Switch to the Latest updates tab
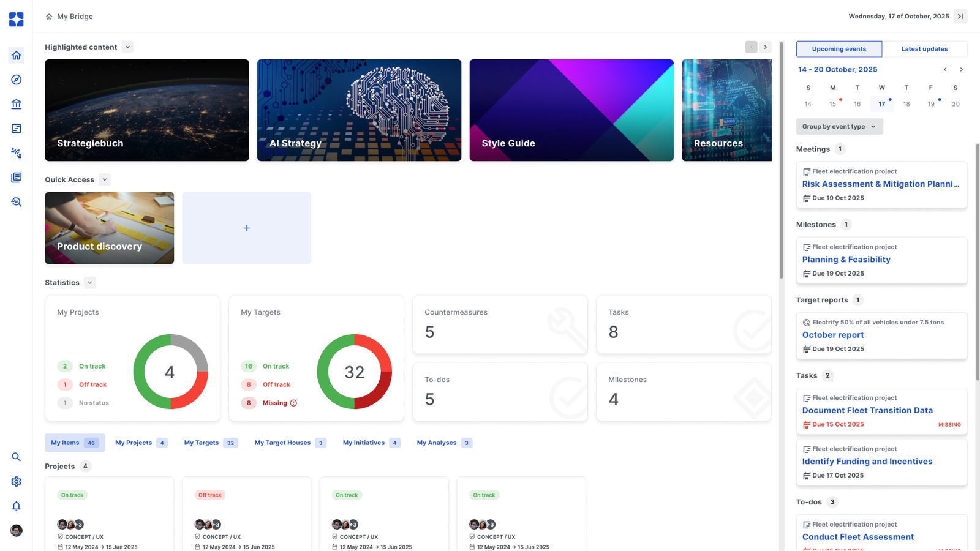980x551 pixels. click(924, 49)
